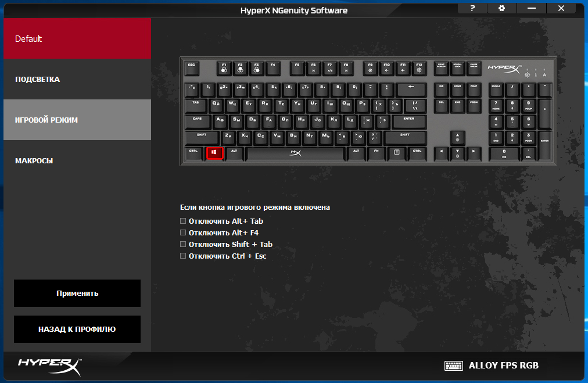Enable Отключить Alt+ F4 checkbox
Image resolution: width=588 pixels, height=383 pixels.
[x=183, y=232]
